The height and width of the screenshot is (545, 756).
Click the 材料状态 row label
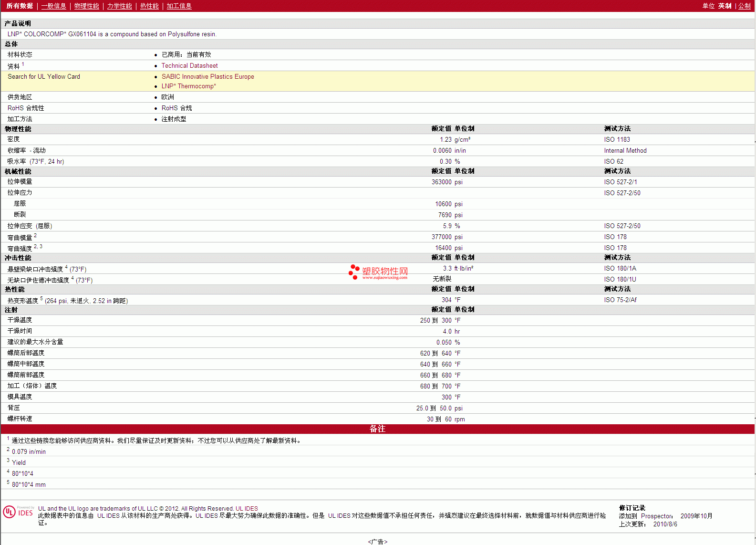[x=20, y=55]
